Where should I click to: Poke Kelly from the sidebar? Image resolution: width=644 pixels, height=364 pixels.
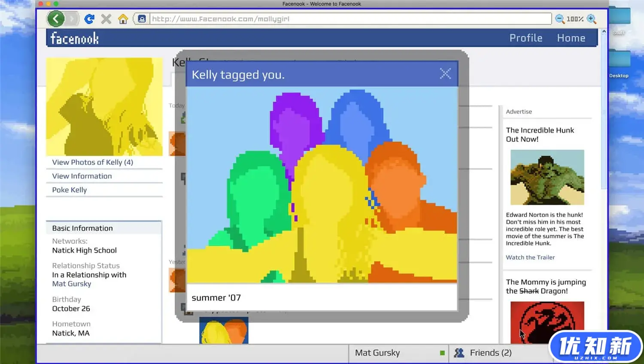[x=69, y=190]
